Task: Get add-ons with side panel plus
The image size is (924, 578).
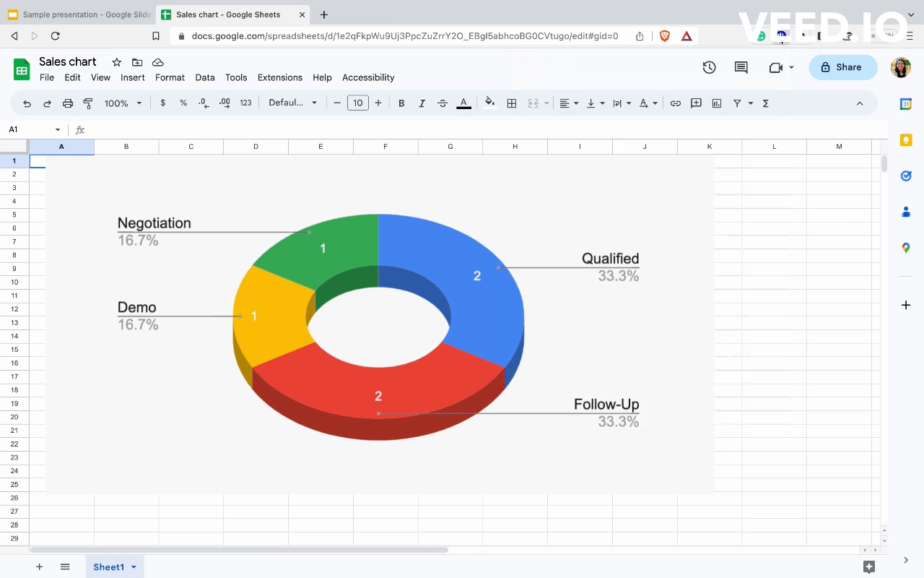Action: tap(906, 305)
